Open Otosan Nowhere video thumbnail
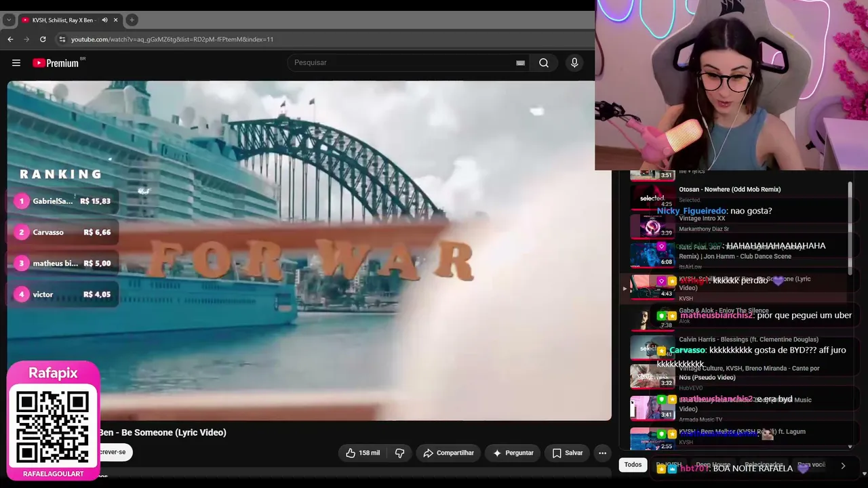Screen dimensions: 868x488 [x=652, y=197]
